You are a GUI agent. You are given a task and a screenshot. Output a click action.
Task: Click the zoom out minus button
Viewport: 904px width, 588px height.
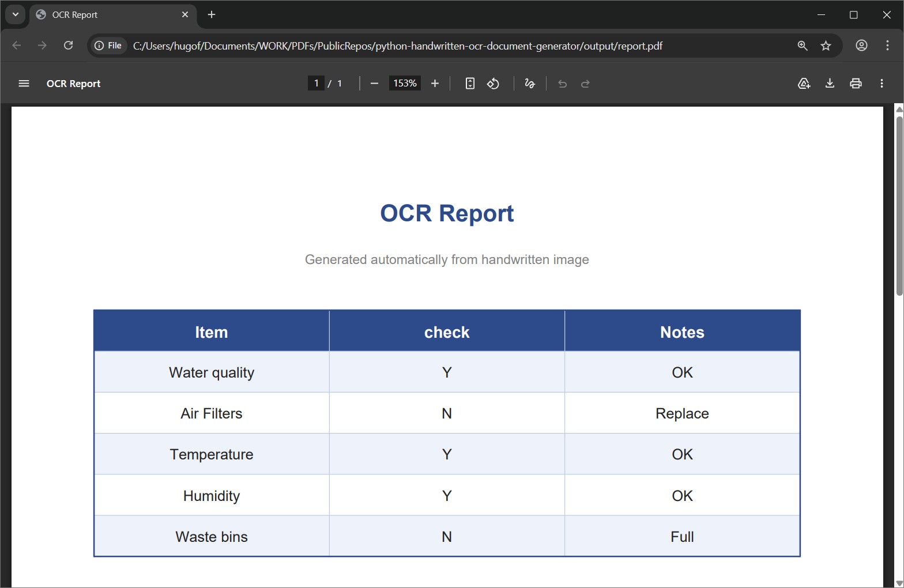(374, 84)
